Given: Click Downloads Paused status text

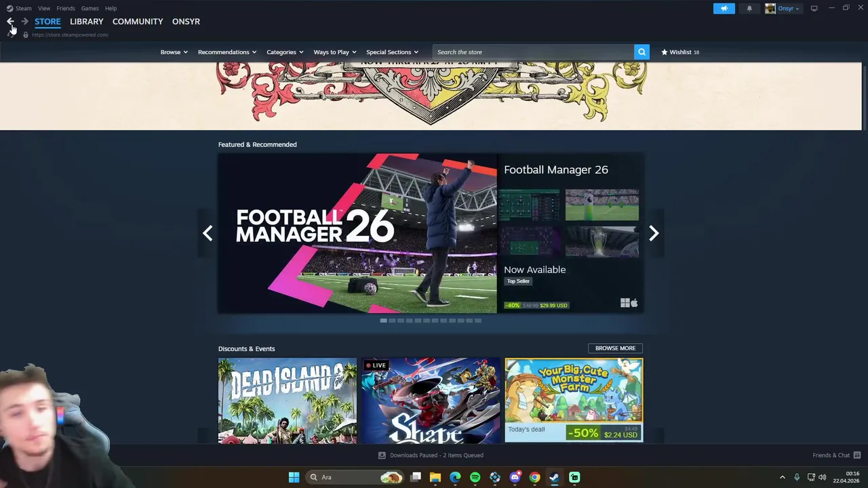Looking at the screenshot, I should click(x=437, y=455).
